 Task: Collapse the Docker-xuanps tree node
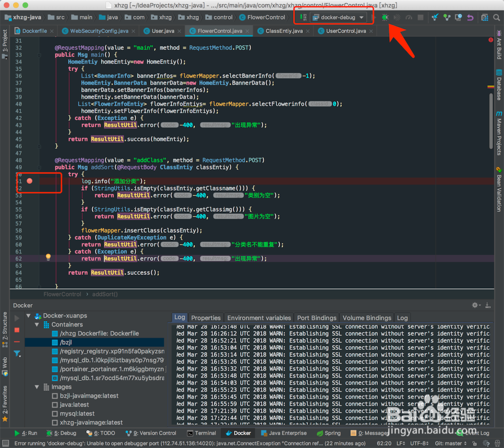(28, 315)
